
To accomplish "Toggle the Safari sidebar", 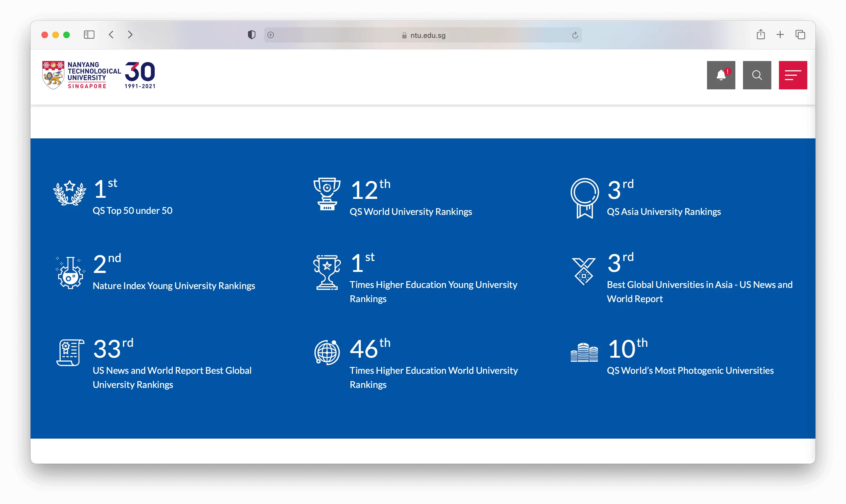I will [89, 35].
